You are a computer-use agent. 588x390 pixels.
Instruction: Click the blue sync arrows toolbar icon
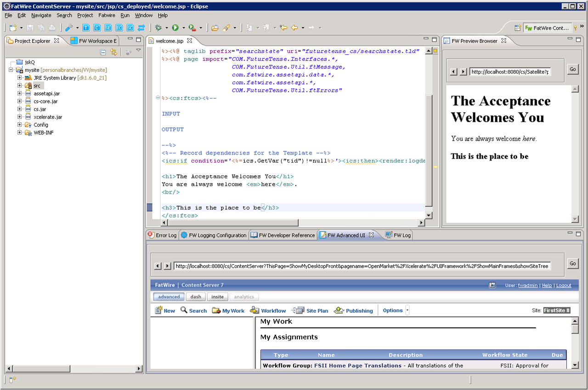point(141,28)
